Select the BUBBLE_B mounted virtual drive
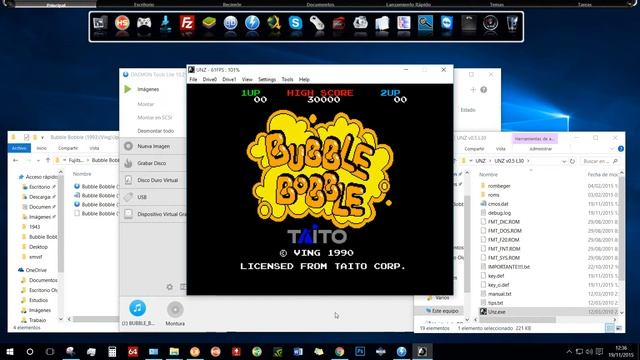 [x=138, y=313]
